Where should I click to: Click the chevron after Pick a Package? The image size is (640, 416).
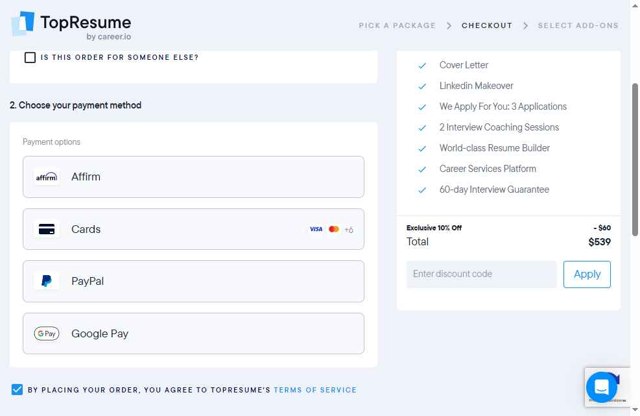pos(449,26)
